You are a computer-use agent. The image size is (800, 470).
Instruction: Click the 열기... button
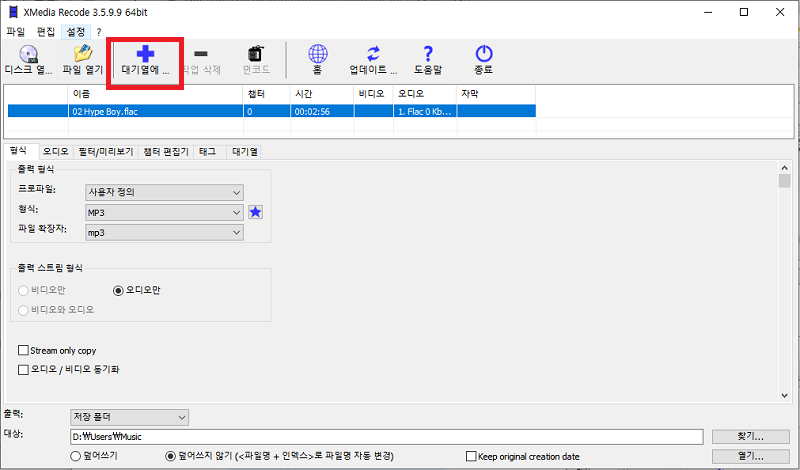751,456
